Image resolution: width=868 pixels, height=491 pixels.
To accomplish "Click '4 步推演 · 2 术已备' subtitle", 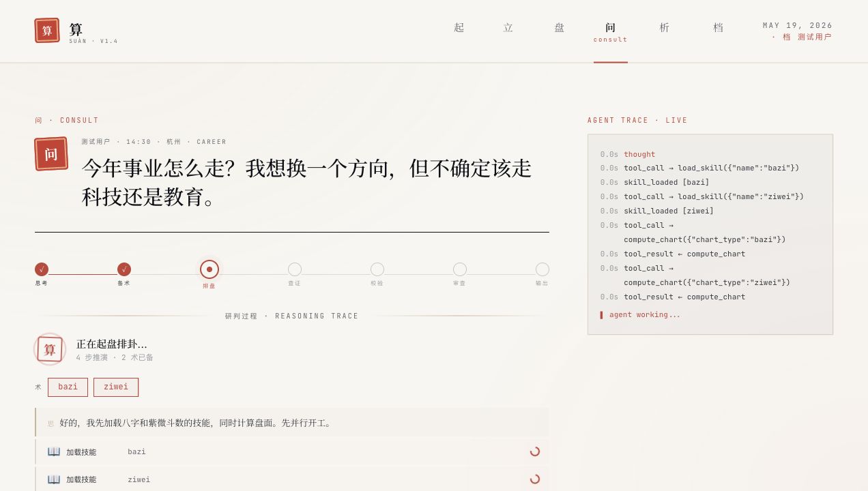I will coord(115,357).
